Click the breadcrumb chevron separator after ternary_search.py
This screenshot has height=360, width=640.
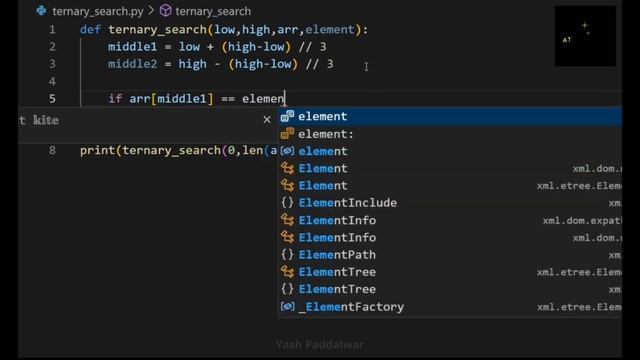pos(151,11)
